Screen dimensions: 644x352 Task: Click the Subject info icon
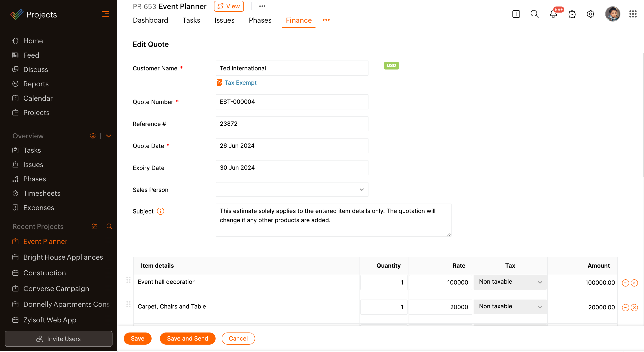(161, 211)
